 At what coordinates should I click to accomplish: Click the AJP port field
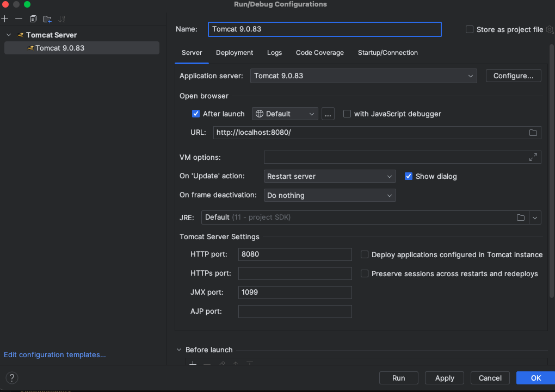[x=295, y=312]
